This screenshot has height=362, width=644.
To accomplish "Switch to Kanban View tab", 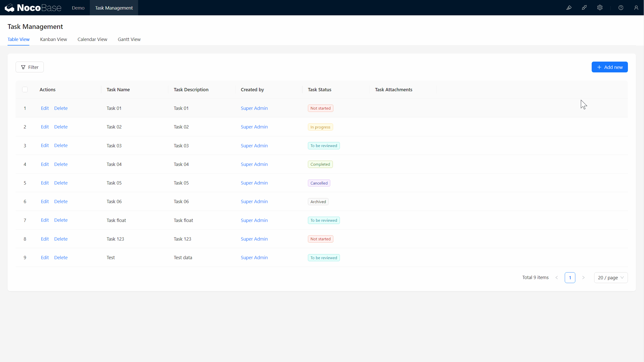I will [x=53, y=39].
